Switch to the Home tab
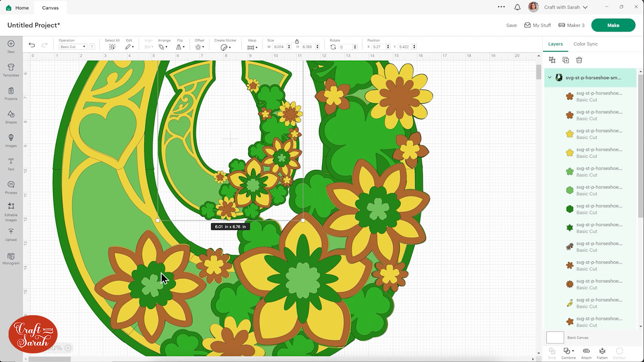Image resolution: width=644 pixels, height=362 pixels. tap(17, 8)
